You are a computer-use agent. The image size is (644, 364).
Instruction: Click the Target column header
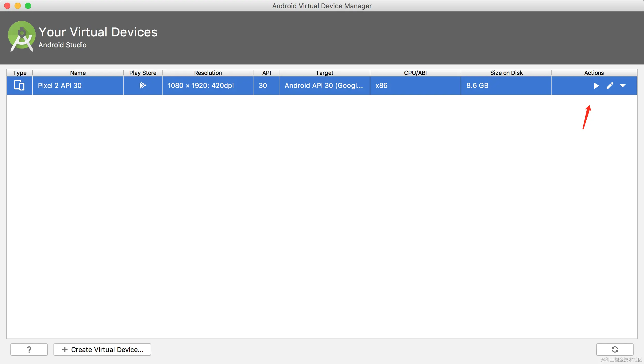click(324, 73)
